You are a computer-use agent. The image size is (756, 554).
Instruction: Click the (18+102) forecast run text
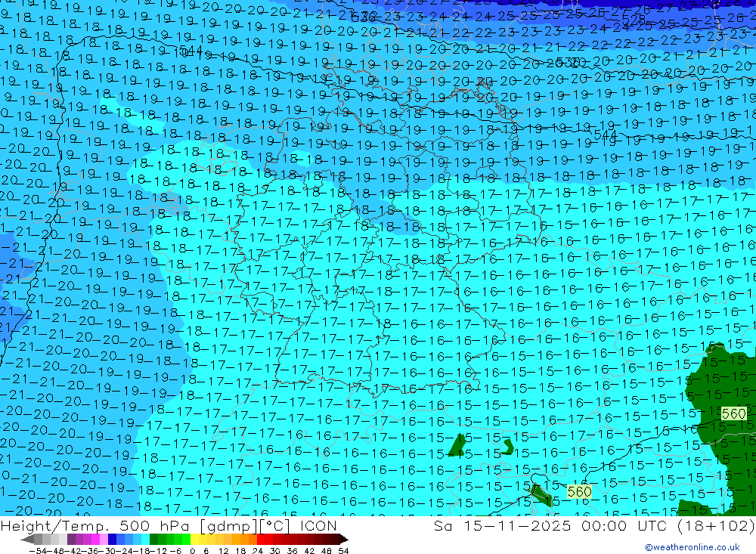coord(715,525)
